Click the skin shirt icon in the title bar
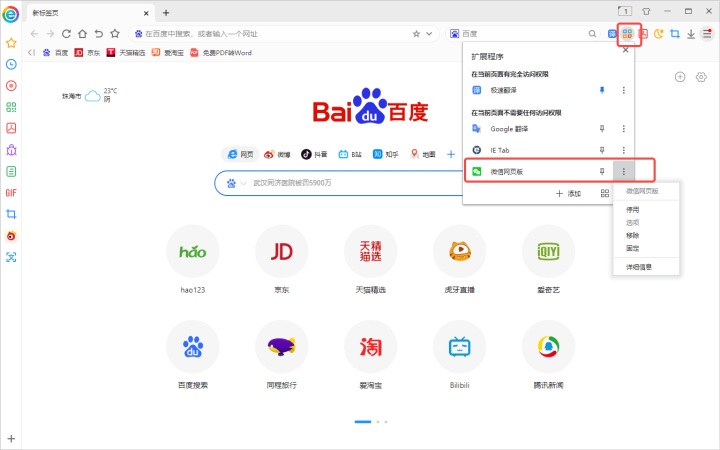 tap(646, 11)
